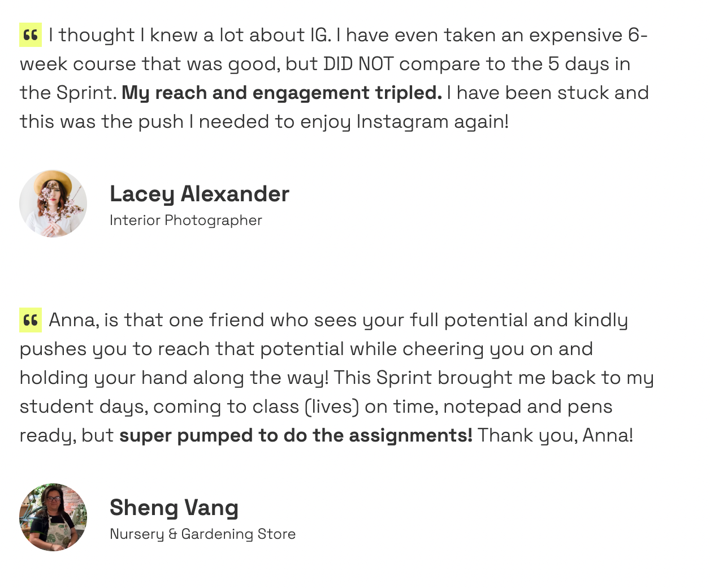
Task: Click bold text "My reach and engagement tripled."
Action: 282,93
